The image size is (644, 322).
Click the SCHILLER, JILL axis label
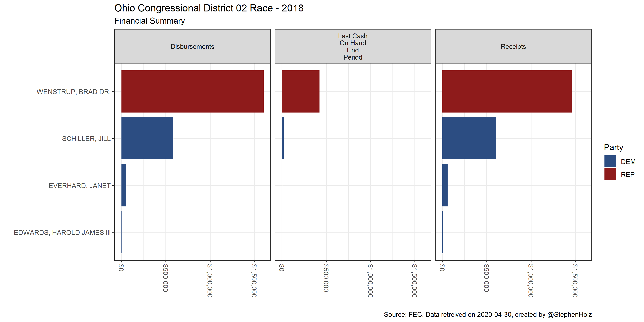(86, 138)
